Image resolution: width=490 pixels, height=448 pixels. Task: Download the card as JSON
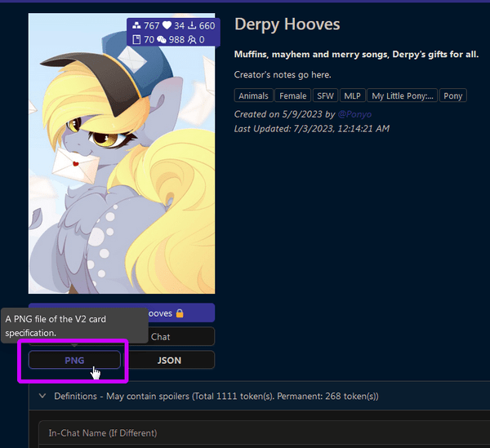click(x=169, y=360)
